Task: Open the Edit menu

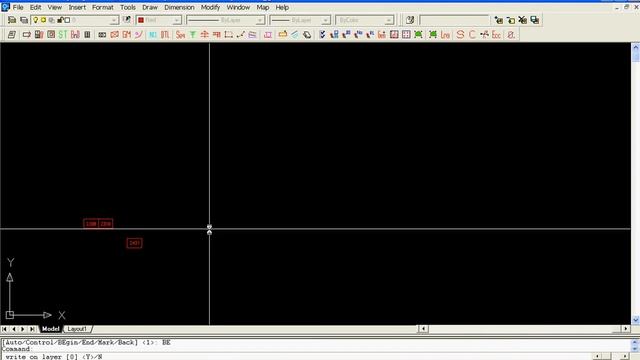Action: pos(36,7)
